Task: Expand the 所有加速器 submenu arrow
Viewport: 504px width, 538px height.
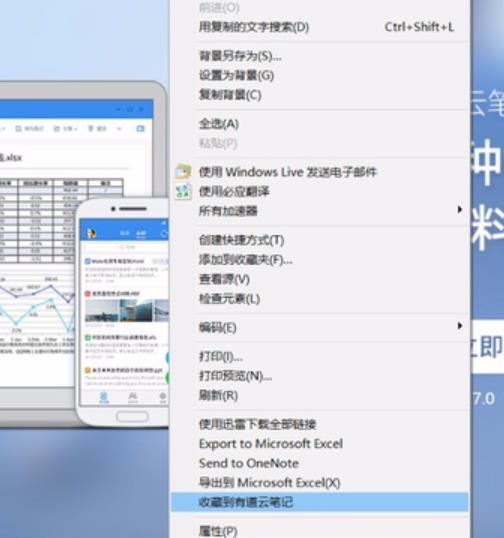Action: [x=460, y=209]
